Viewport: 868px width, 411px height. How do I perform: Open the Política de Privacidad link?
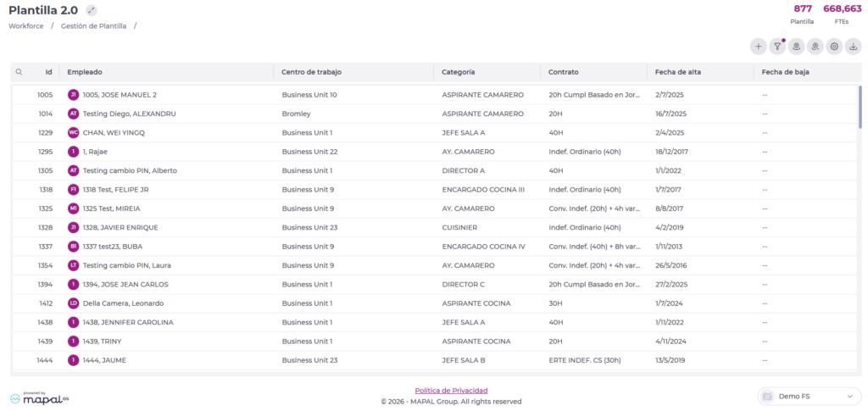[451, 390]
